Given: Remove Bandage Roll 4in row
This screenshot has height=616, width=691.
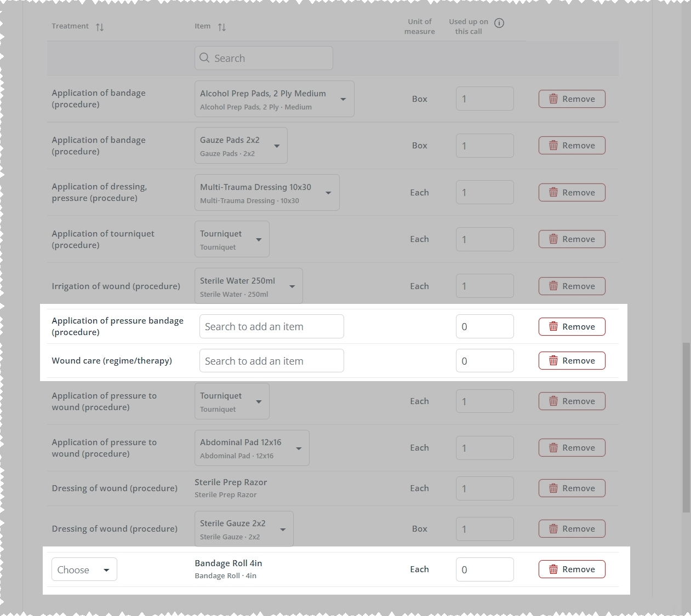Looking at the screenshot, I should tap(572, 569).
